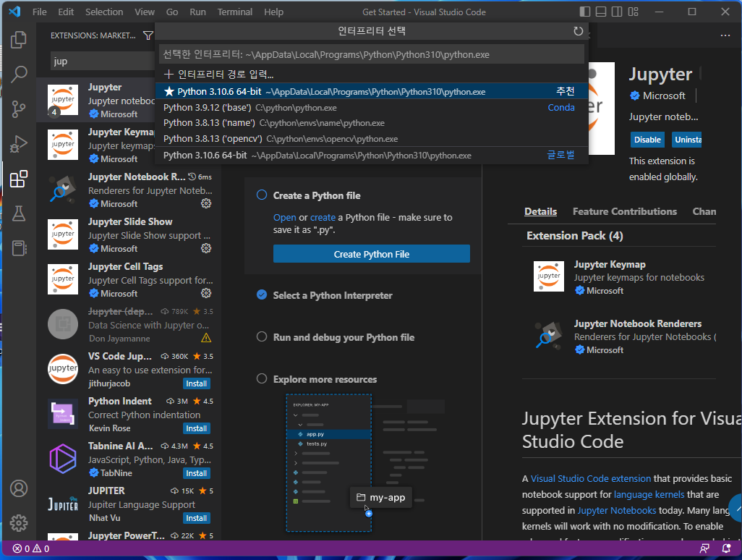This screenshot has width=742, height=560.
Task: Open notifications bell in status bar
Action: [x=726, y=548]
